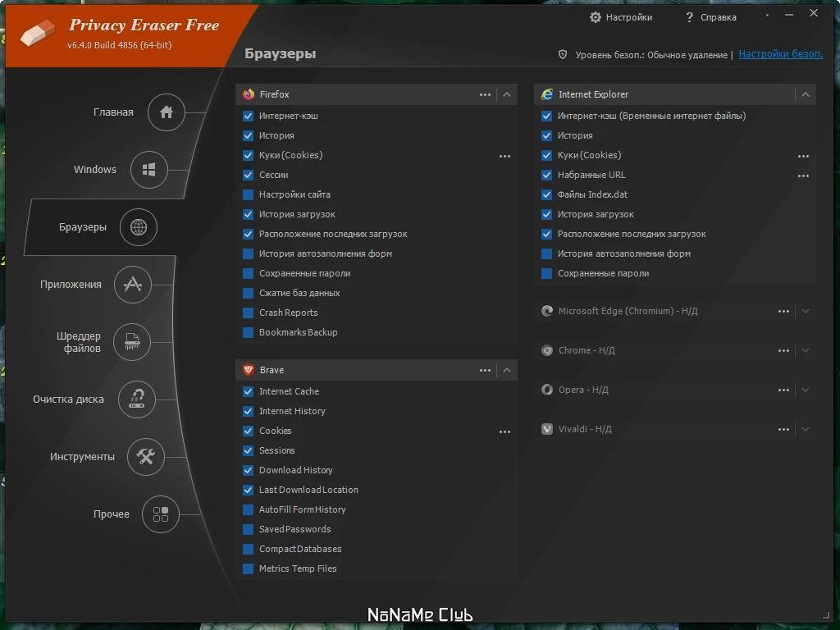This screenshot has height=630, width=840.
Task: Enable Firefox Настройки сайта checkbox
Action: 248,194
